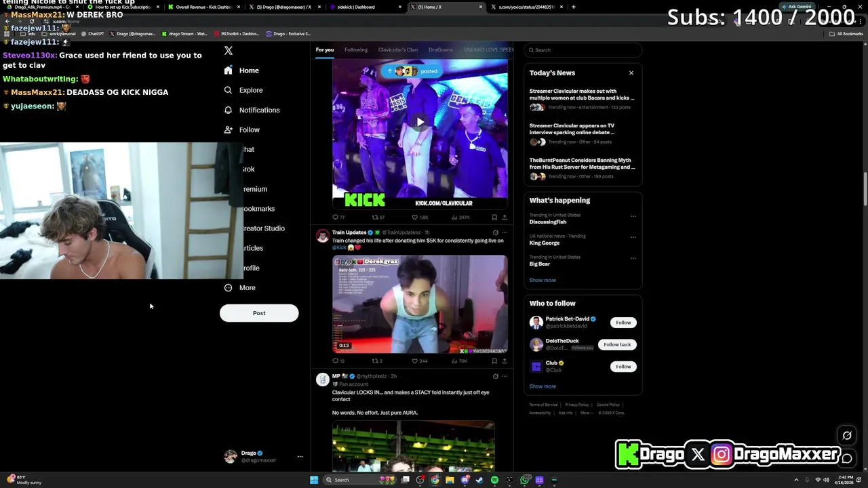Open Grok icon on MP post
The image size is (868, 488).
click(x=495, y=376)
